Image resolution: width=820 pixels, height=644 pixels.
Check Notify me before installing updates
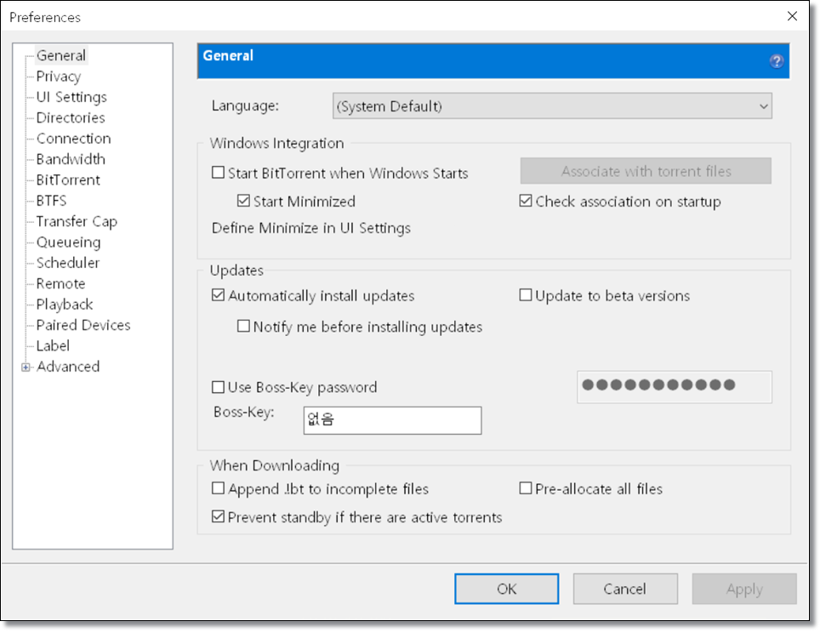pyautogui.click(x=243, y=327)
